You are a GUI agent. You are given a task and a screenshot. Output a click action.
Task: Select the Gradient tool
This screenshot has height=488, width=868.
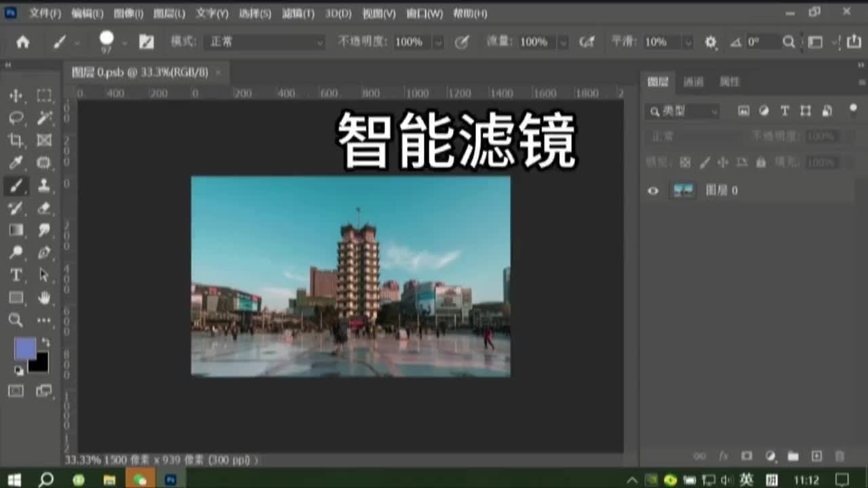[16, 230]
